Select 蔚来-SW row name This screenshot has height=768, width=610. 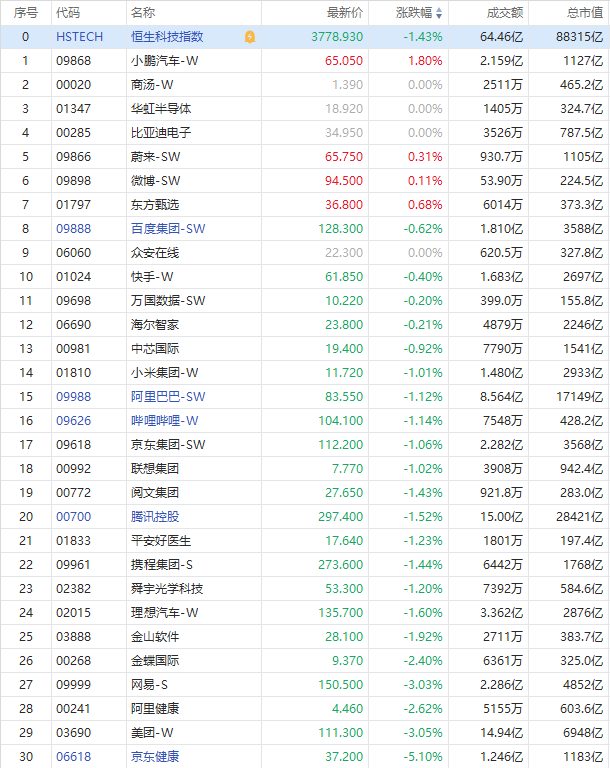[x=155, y=157]
